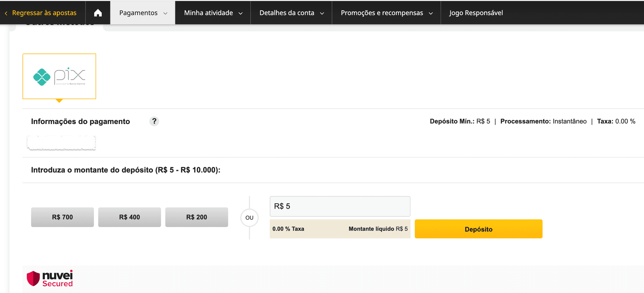Click 'Depósito Mín.: R$ 5' text

(460, 121)
